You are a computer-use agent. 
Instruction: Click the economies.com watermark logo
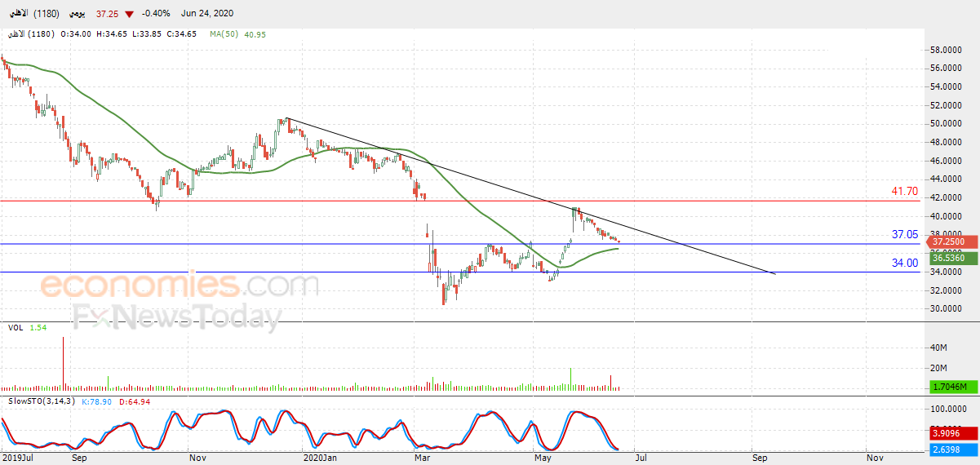180,286
